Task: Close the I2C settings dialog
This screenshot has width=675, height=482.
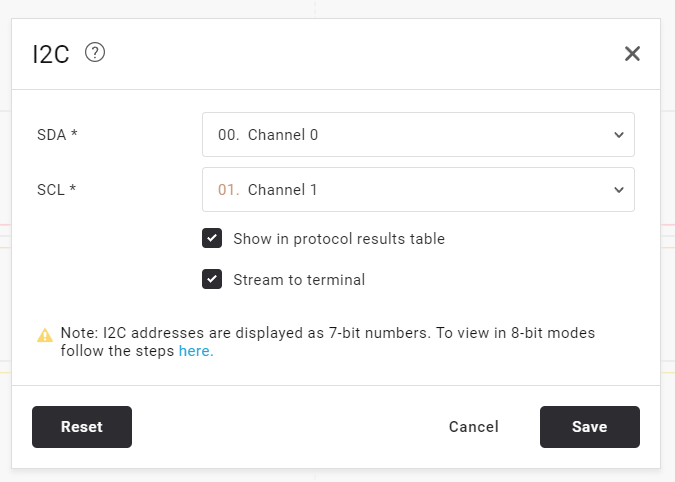Action: (x=632, y=54)
